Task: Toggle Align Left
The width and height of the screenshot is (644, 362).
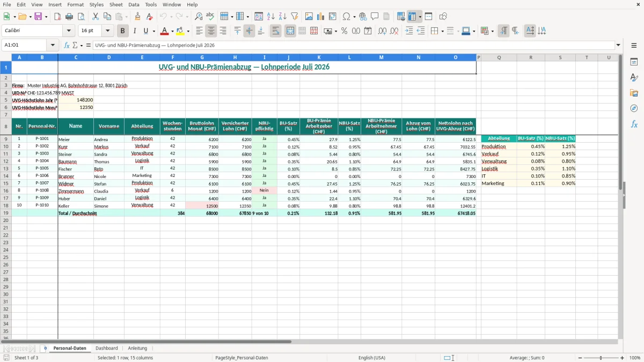Action: point(200,31)
